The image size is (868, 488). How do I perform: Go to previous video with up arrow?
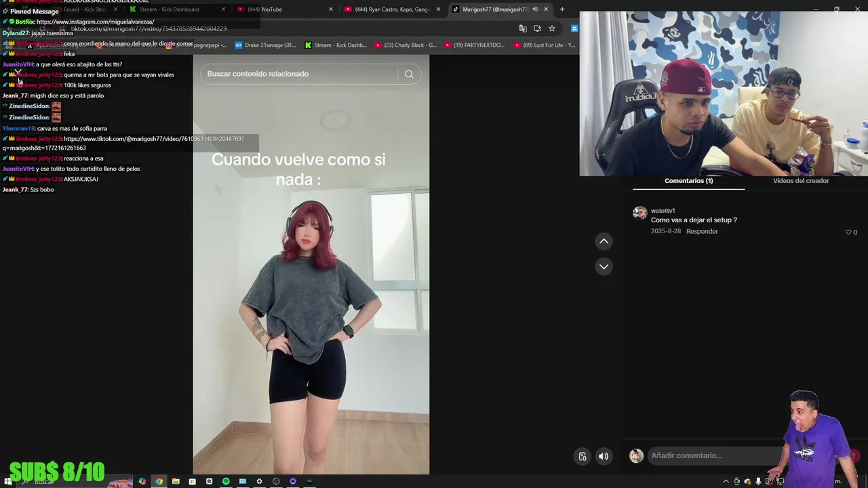click(x=604, y=241)
